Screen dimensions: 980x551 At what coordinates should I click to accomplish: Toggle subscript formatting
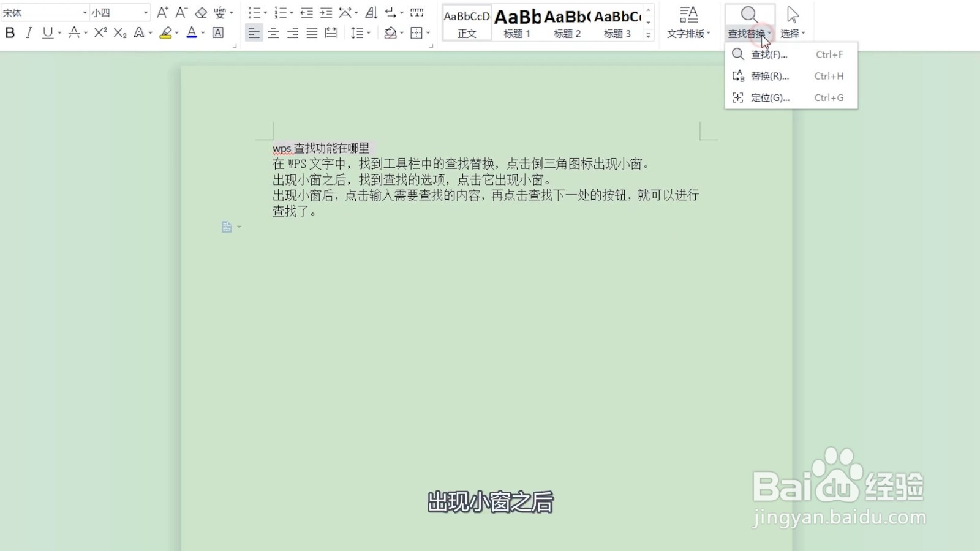(120, 33)
